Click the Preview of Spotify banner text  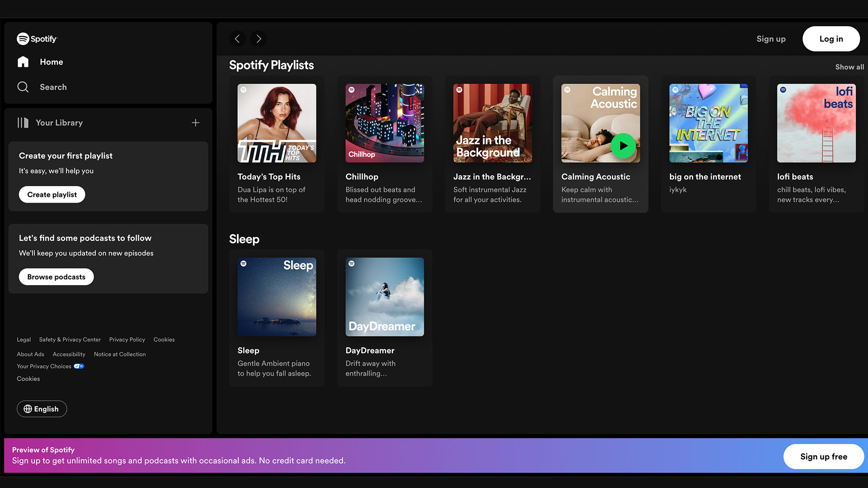coord(43,450)
